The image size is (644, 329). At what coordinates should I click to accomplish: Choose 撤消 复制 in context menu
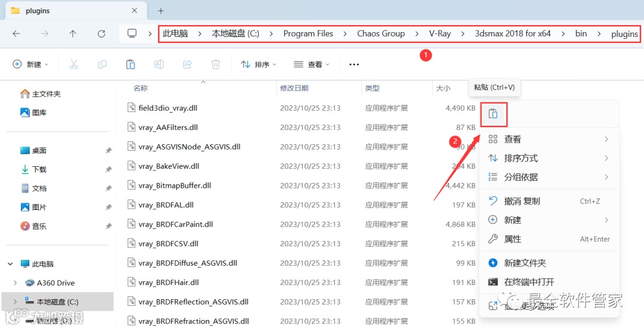click(x=549, y=201)
